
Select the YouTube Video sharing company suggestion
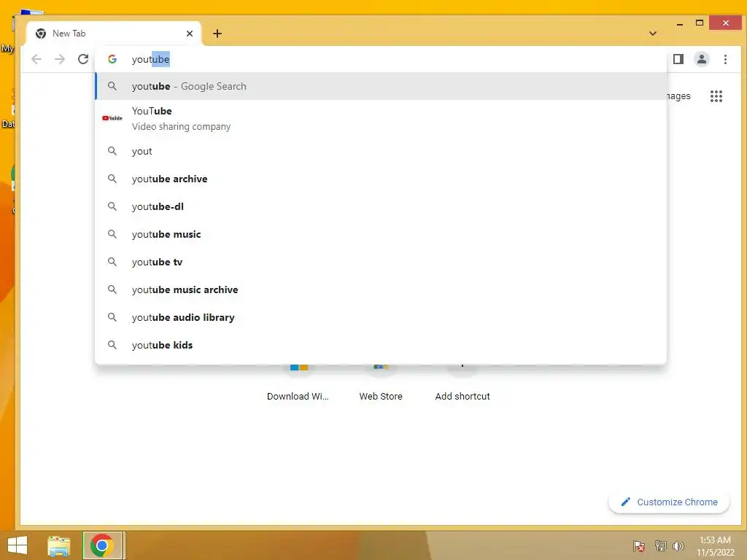[x=381, y=118]
